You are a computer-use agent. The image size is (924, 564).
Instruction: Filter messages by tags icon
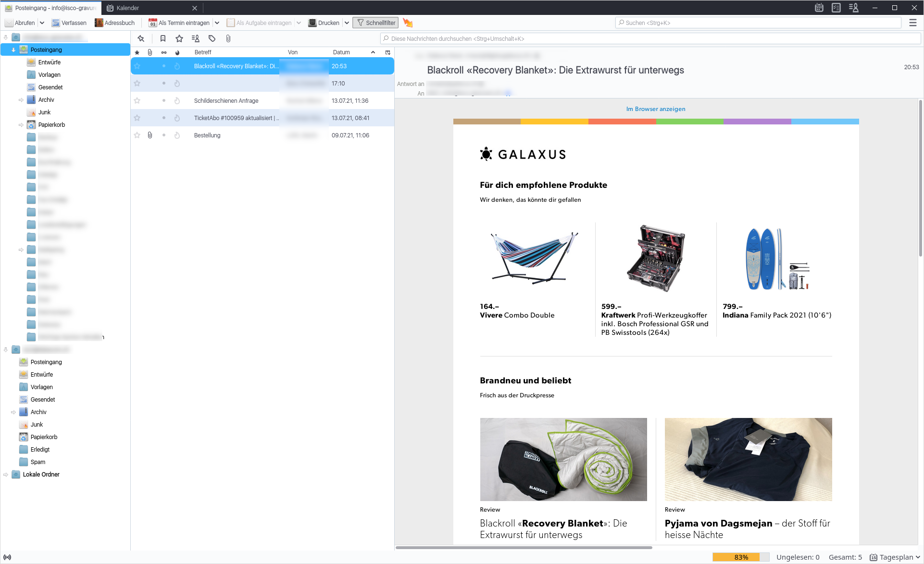click(x=212, y=38)
